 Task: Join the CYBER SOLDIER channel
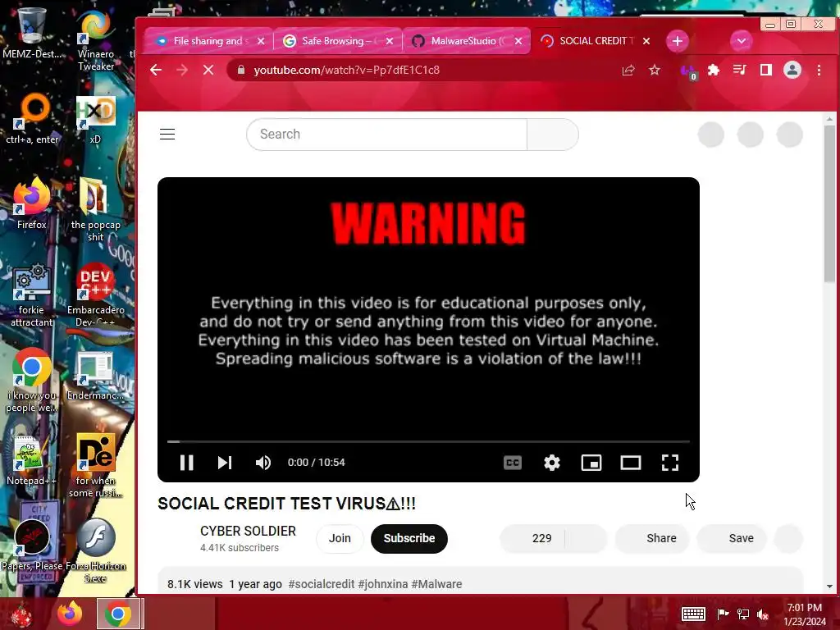pyautogui.click(x=340, y=538)
